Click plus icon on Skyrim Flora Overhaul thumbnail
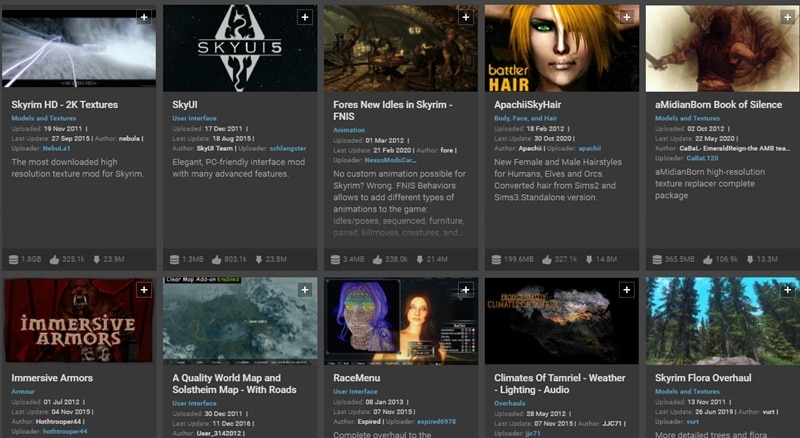Viewport: 800px width, 438px height. coord(787,290)
